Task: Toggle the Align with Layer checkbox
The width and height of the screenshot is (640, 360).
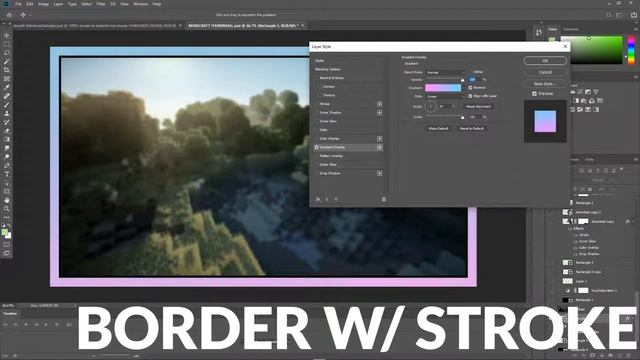Action: pos(470,96)
